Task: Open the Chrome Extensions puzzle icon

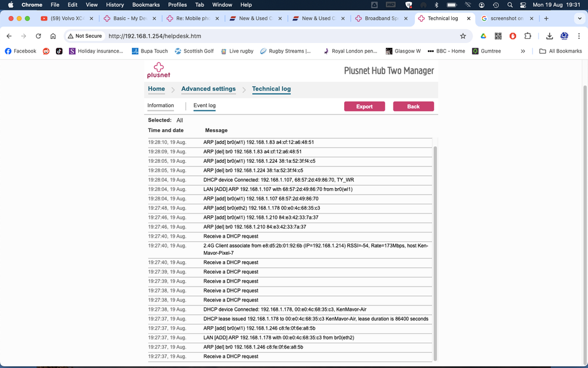Action: [528, 36]
